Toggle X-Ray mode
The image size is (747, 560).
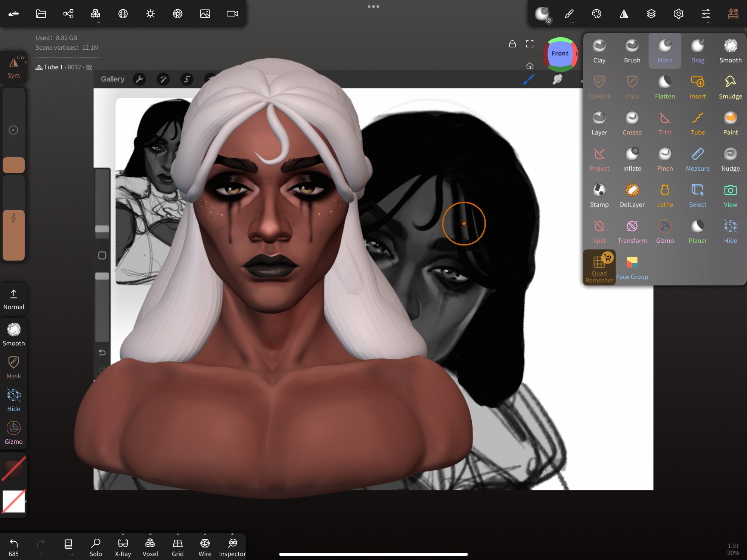coord(123,547)
